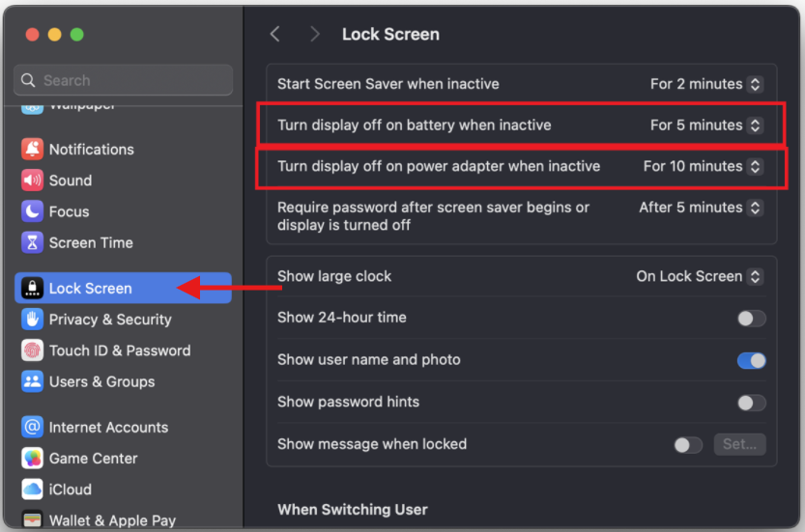This screenshot has width=805, height=532.
Task: Select Users & Groups in the sidebar
Action: pyautogui.click(x=101, y=381)
